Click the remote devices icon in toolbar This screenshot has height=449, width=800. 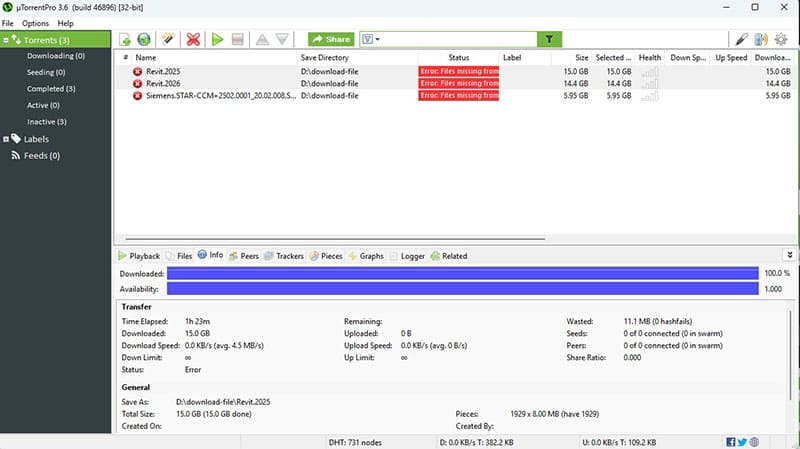click(761, 39)
